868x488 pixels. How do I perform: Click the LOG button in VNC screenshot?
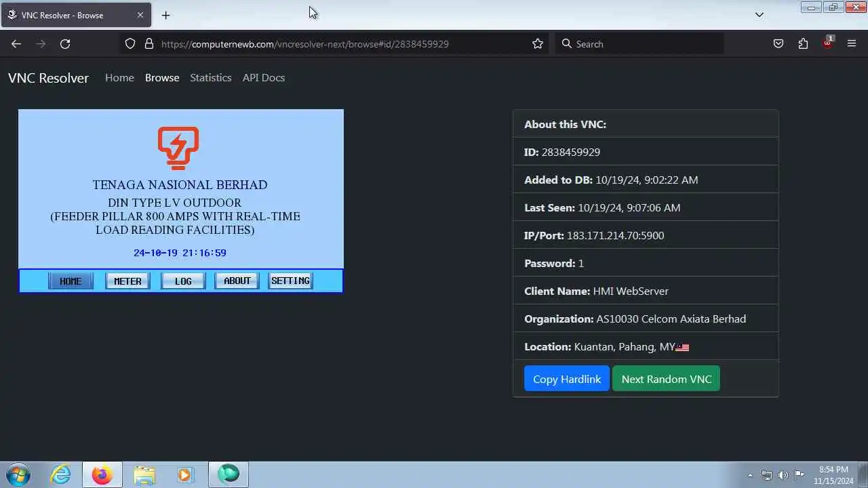pos(183,281)
